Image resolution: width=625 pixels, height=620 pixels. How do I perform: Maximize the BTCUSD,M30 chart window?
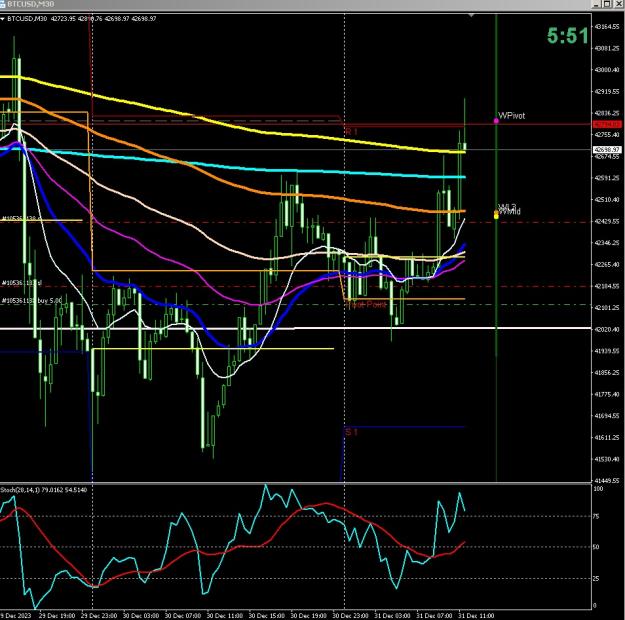click(607, 4)
